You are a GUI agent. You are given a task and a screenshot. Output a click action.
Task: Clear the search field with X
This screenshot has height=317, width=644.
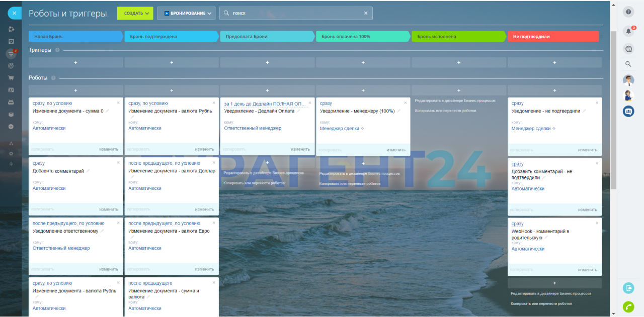[366, 13]
